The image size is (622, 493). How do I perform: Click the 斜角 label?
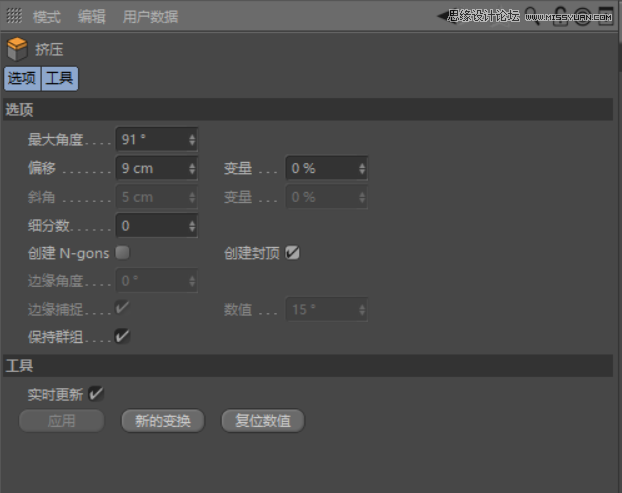(42, 197)
